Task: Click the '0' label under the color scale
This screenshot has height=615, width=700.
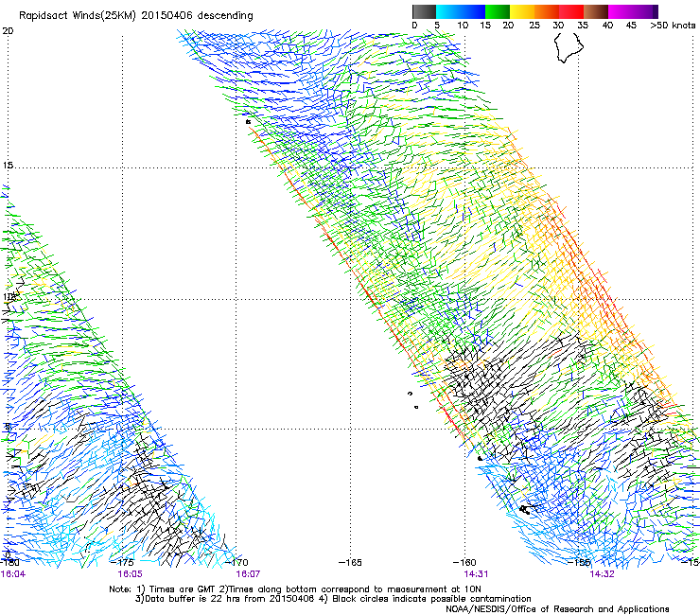Action: pyautogui.click(x=414, y=26)
